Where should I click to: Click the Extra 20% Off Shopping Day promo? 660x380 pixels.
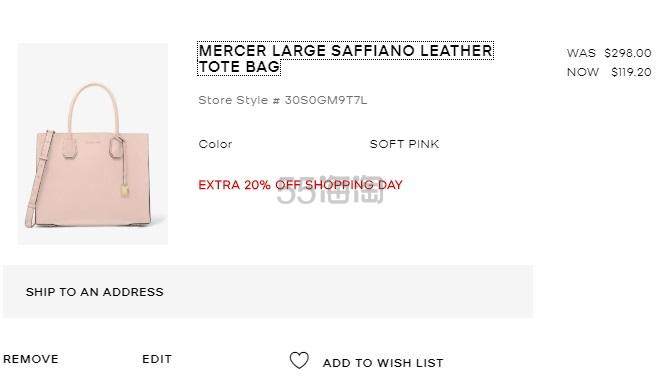[x=300, y=185]
